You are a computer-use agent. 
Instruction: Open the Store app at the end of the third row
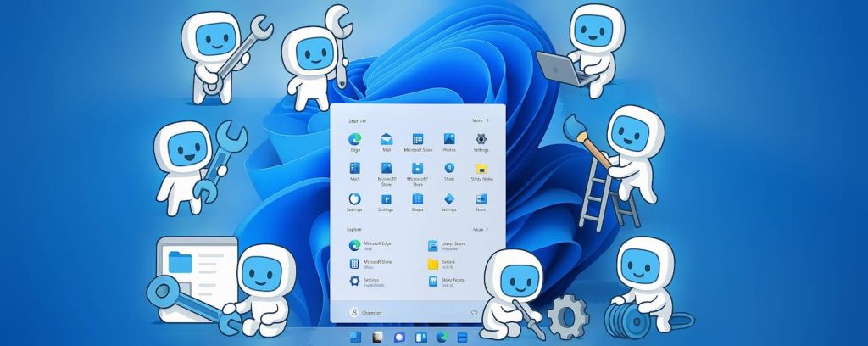(481, 203)
